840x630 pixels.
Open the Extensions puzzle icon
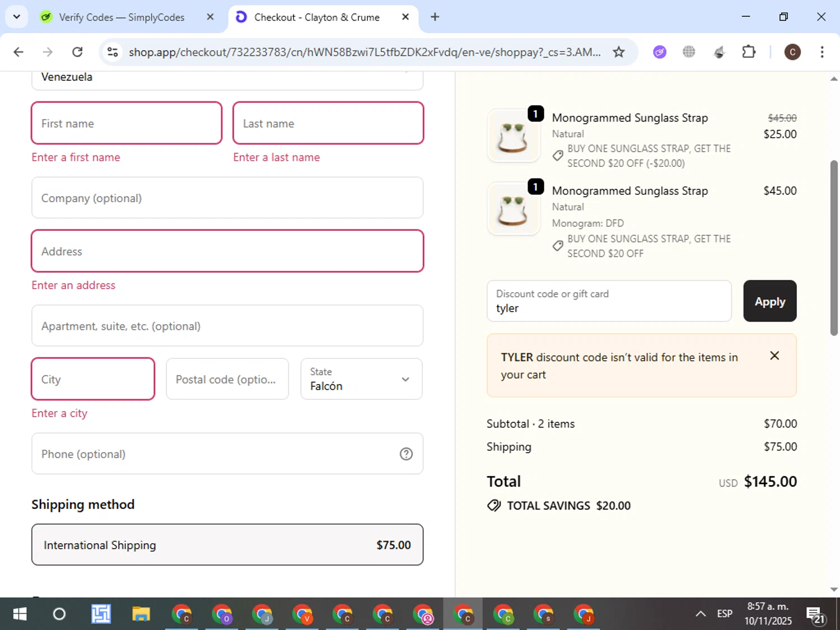coord(749,52)
